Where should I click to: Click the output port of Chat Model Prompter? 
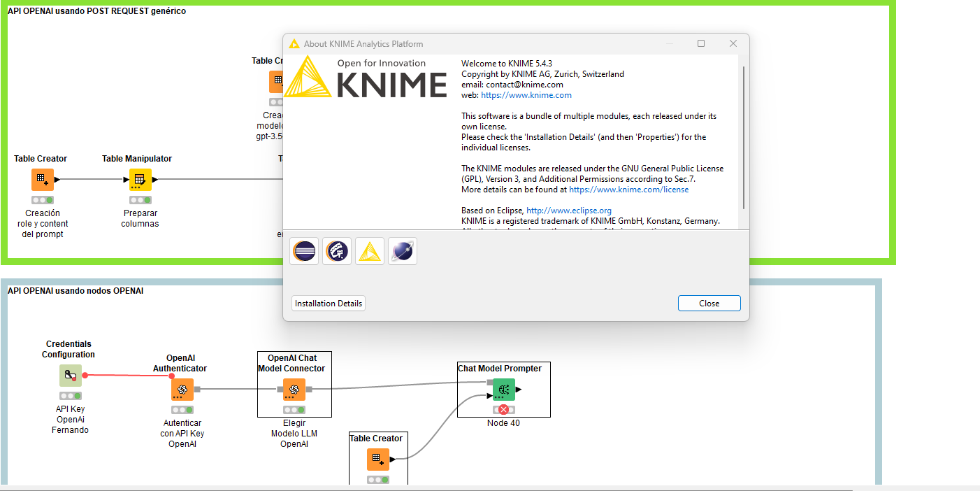518,390
